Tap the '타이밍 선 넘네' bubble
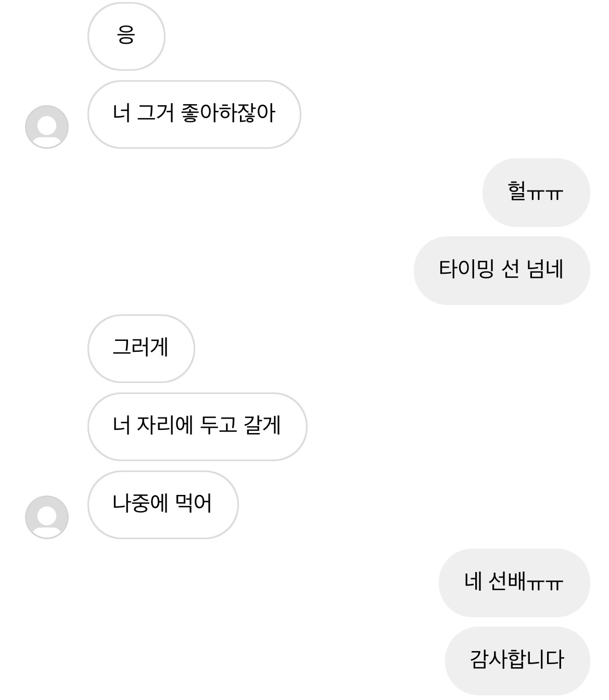Screen dimensions: 609x700 pos(501,271)
